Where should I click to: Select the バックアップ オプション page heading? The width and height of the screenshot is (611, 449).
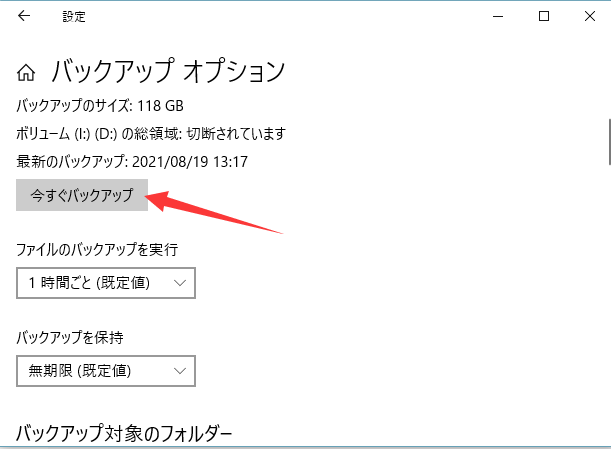pos(167,72)
